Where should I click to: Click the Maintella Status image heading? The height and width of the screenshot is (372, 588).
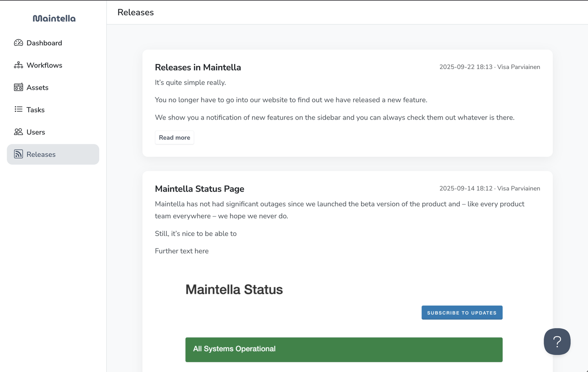[234, 290]
